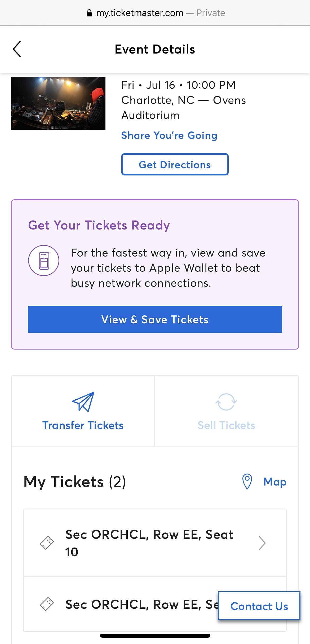Tap the map pin icon

coord(247,482)
